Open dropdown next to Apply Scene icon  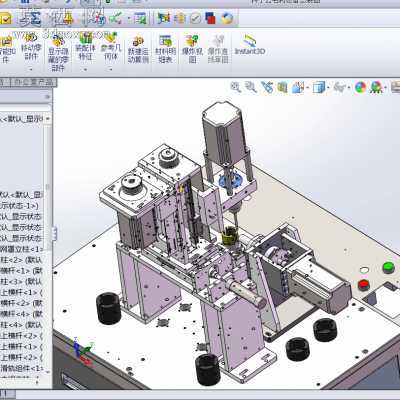385,88
